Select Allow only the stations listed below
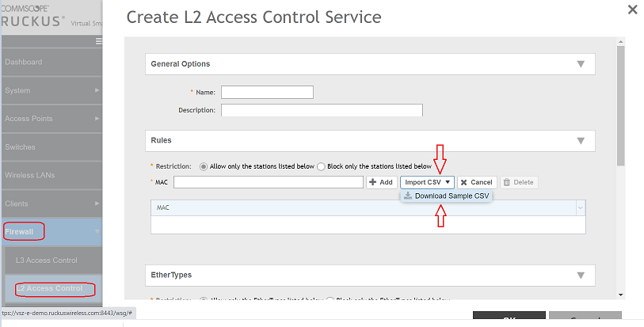 [x=204, y=166]
